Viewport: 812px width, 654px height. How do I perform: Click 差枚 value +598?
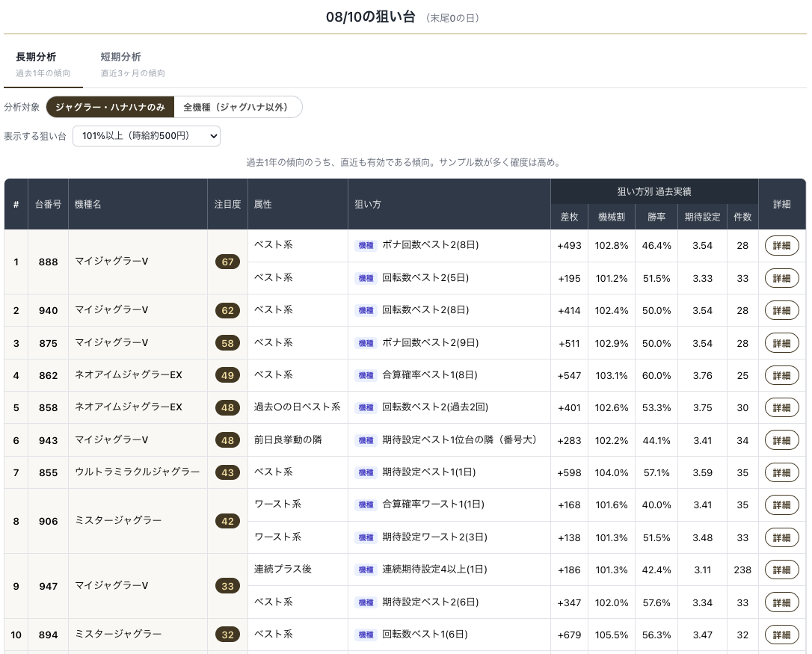(x=569, y=473)
